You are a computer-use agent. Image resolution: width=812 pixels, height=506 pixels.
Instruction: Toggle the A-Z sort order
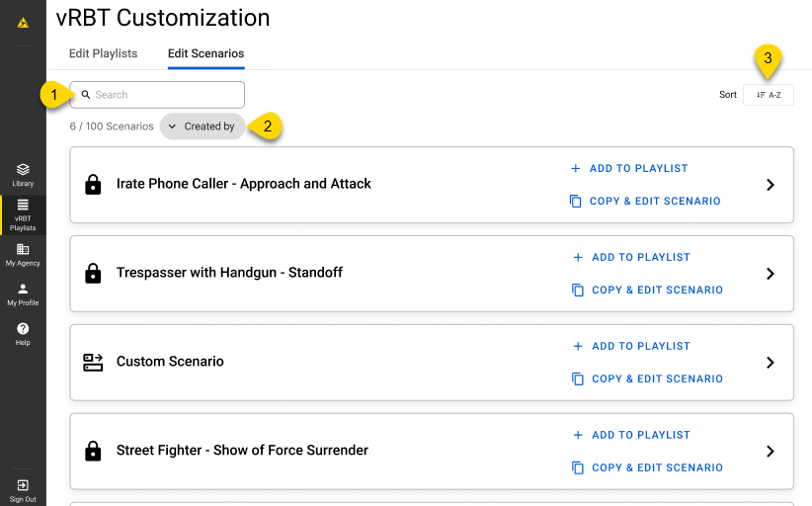coord(768,95)
